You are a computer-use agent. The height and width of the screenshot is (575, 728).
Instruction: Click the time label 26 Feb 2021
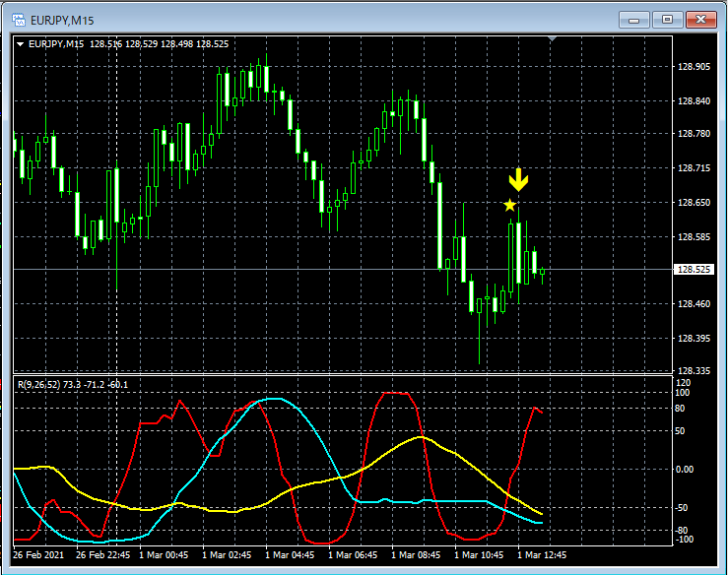tap(38, 555)
